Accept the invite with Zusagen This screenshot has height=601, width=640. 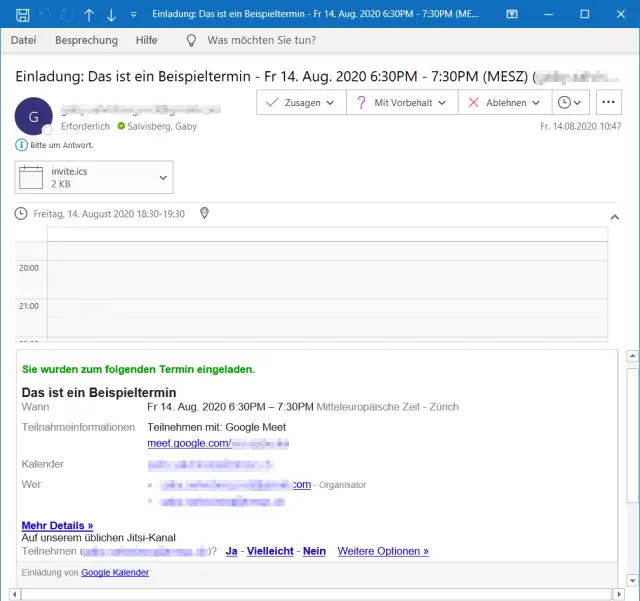click(x=293, y=102)
